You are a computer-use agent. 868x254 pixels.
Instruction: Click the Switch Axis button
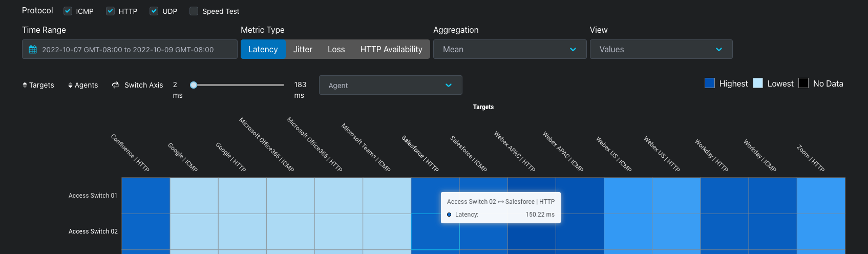(138, 85)
